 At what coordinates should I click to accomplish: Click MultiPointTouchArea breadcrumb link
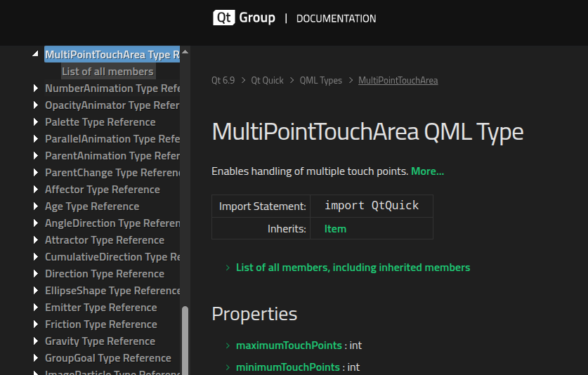click(x=398, y=80)
